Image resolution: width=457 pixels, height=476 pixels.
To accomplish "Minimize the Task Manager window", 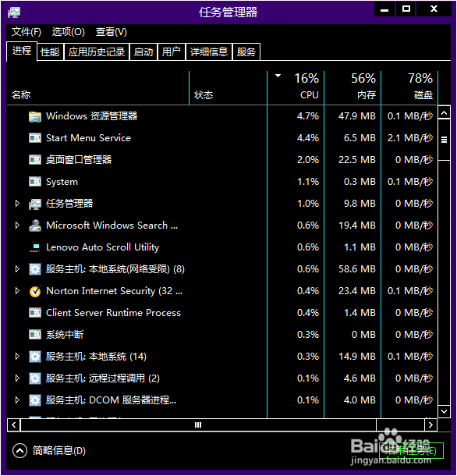I will tap(384, 9).
